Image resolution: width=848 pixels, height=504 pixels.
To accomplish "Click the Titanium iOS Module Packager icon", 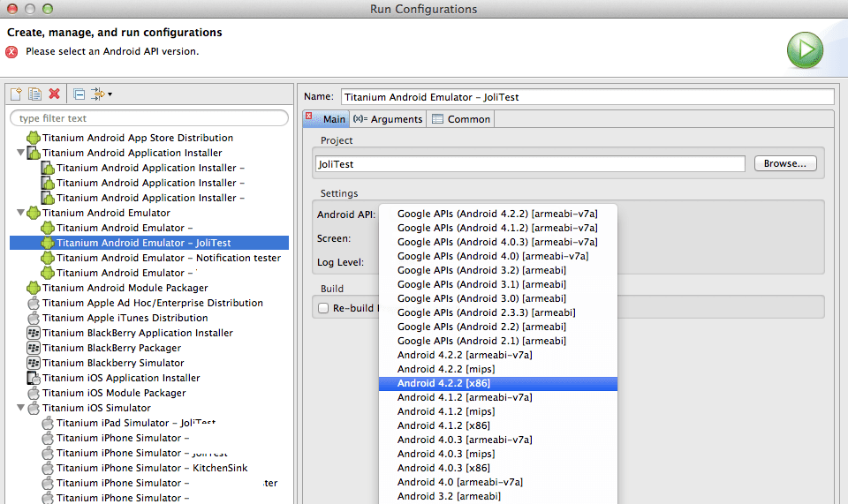I will point(34,393).
